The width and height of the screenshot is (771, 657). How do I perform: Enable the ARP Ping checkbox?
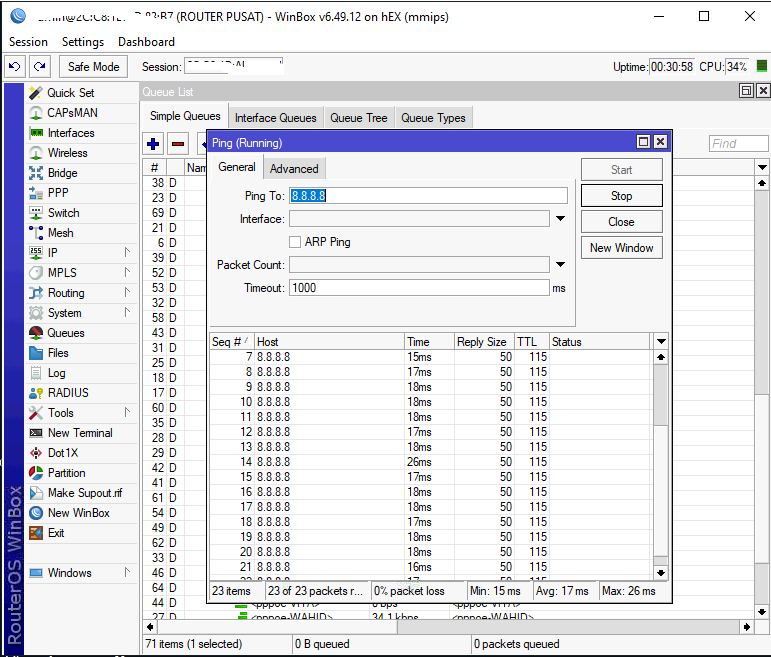pos(295,242)
